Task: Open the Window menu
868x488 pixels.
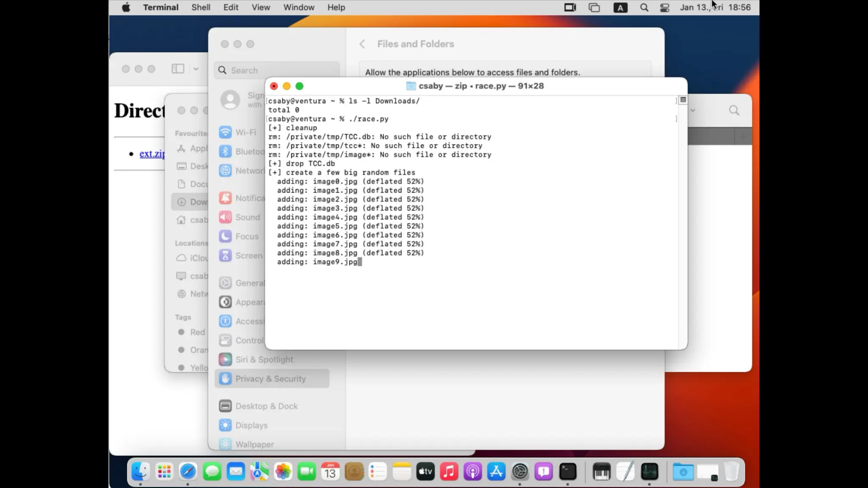Action: pos(298,8)
